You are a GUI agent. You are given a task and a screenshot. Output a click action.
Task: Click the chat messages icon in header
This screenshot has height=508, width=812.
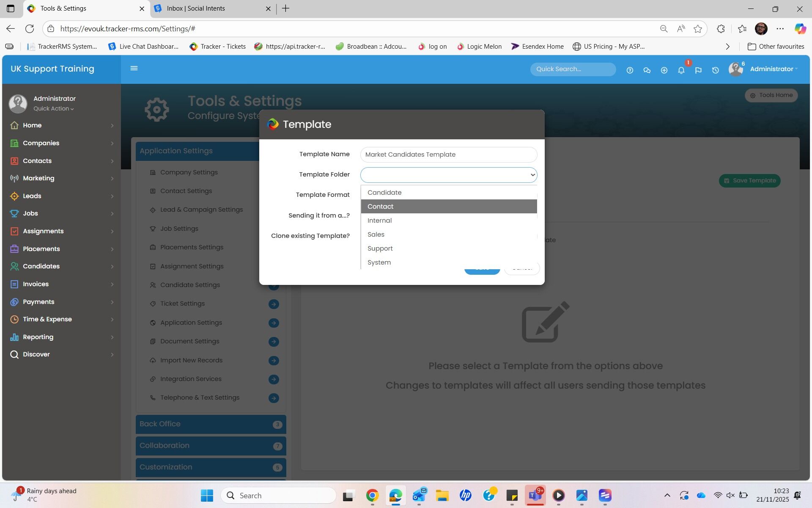click(647, 70)
